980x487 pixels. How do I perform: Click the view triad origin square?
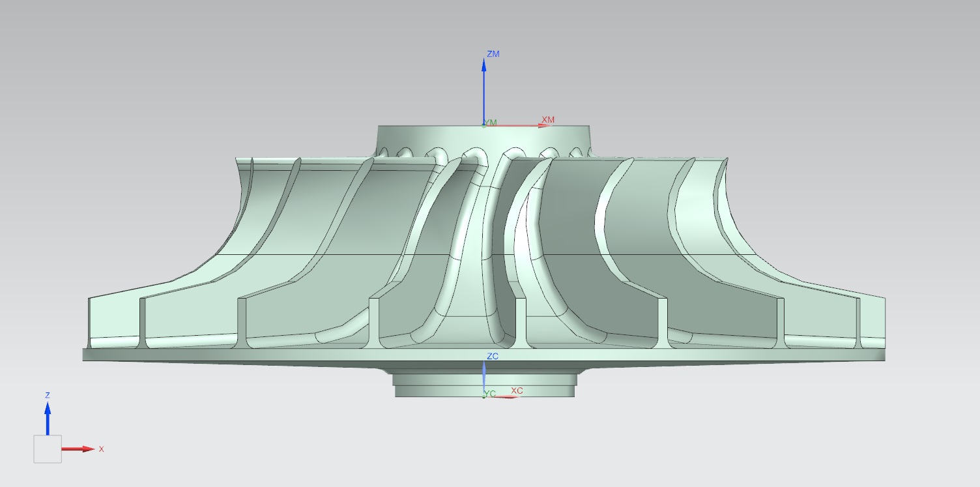(48, 449)
